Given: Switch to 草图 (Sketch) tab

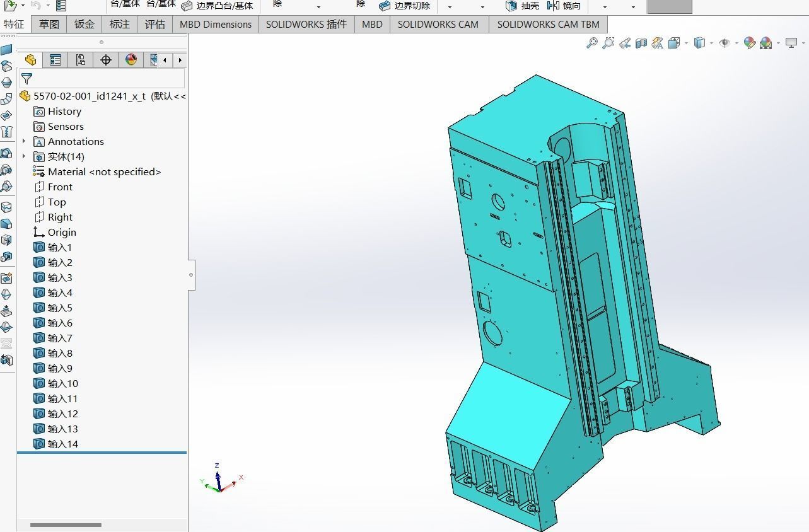Looking at the screenshot, I should point(49,24).
